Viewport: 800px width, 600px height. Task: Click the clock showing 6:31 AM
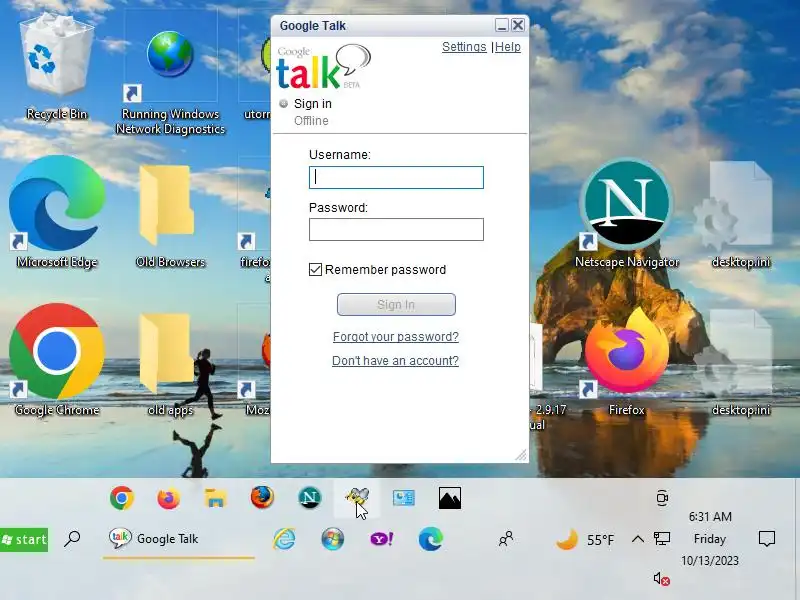(x=710, y=517)
